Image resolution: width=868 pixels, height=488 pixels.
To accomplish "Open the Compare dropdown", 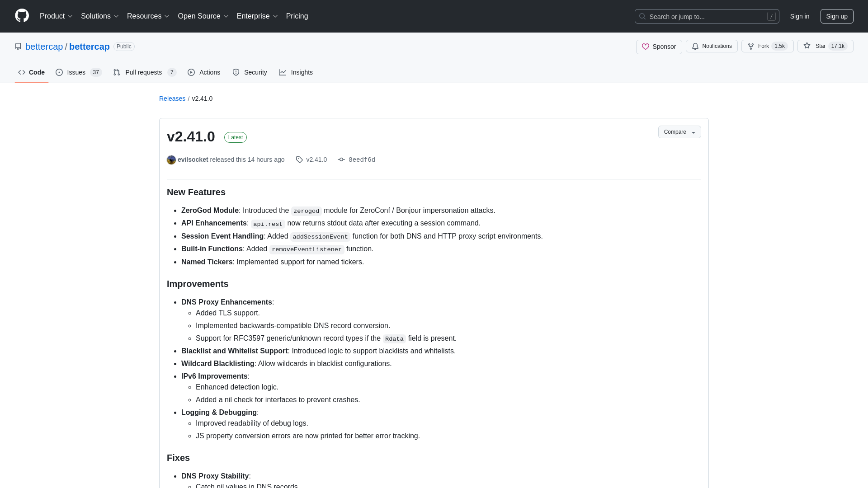I will point(679,132).
